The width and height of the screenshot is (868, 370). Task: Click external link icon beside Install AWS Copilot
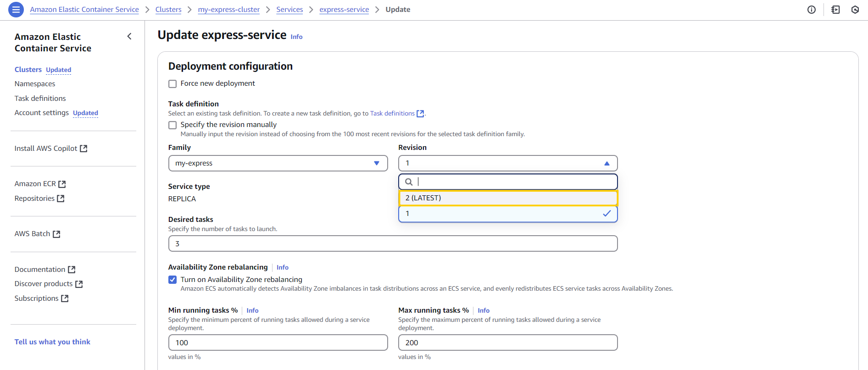[x=83, y=149]
